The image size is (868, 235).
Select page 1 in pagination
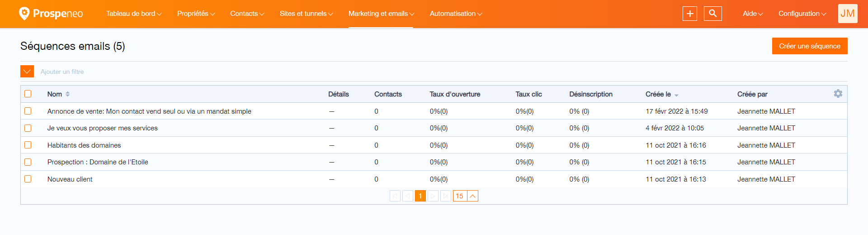tap(420, 196)
